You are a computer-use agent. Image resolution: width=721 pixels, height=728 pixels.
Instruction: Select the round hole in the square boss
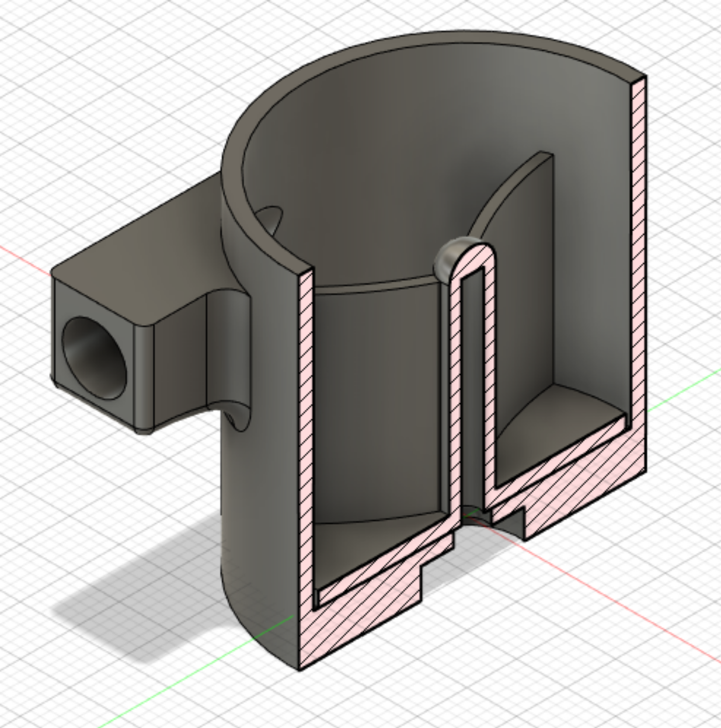95,357
